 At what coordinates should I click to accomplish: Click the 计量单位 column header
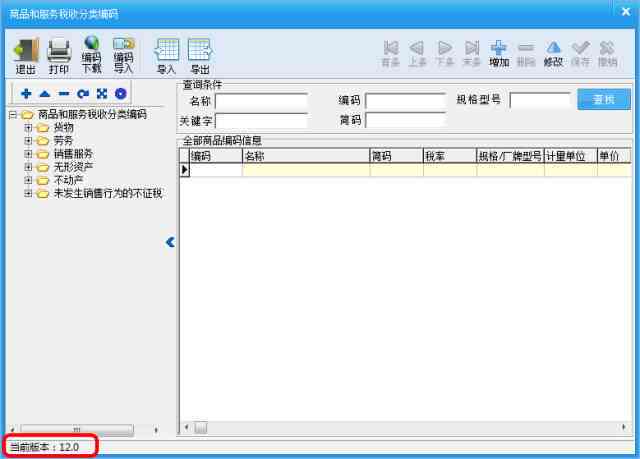pos(571,156)
